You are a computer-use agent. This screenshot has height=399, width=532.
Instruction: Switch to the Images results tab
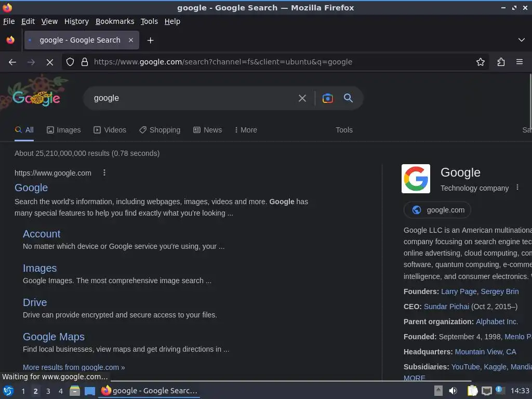64,130
